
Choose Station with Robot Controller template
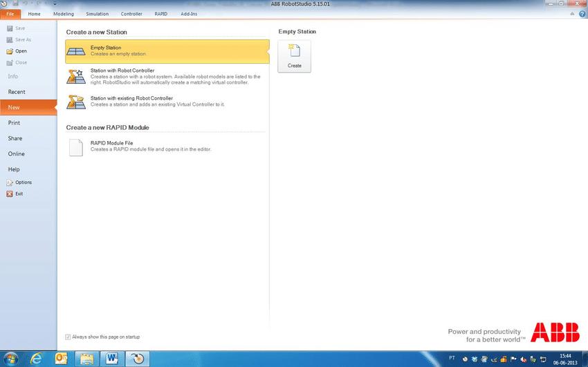[167, 77]
